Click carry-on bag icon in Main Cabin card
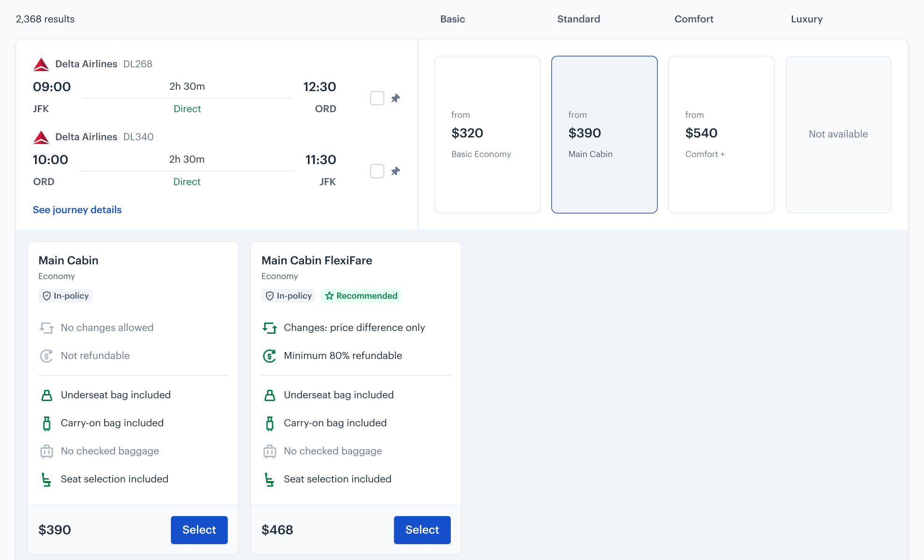 point(47,424)
